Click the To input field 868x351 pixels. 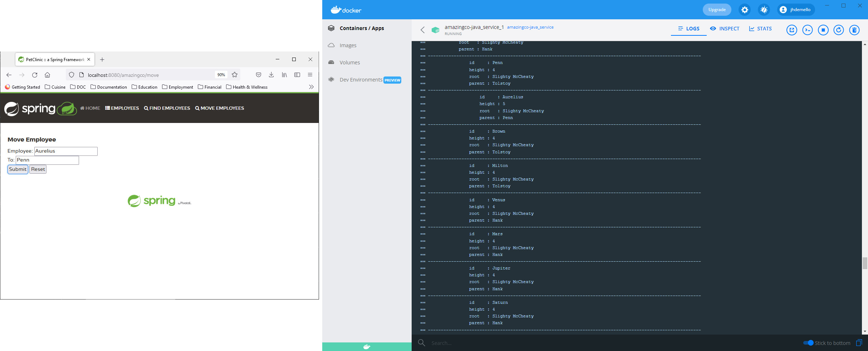point(47,160)
